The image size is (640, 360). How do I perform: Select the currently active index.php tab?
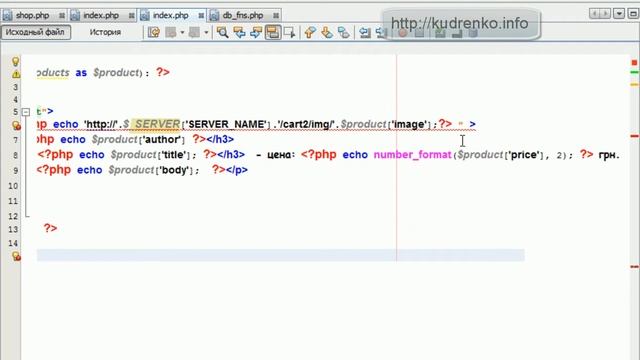click(x=170, y=16)
